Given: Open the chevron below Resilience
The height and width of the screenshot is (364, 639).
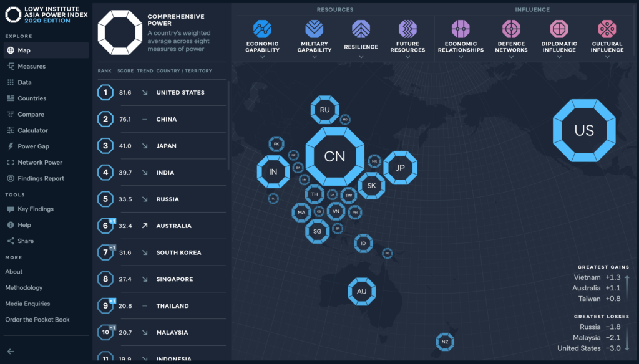Looking at the screenshot, I should (x=361, y=57).
